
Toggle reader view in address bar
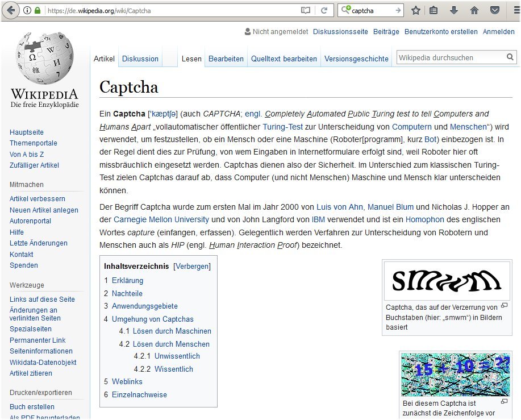click(306, 10)
